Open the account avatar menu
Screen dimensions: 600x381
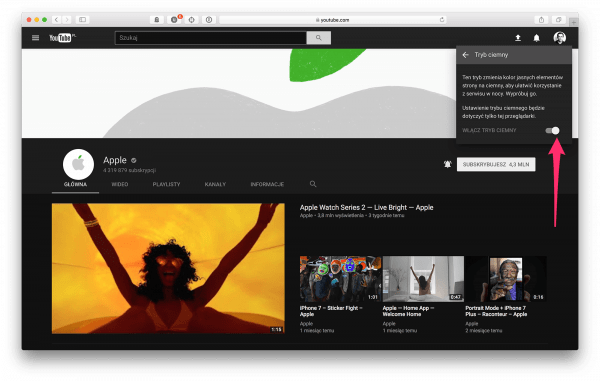click(559, 37)
